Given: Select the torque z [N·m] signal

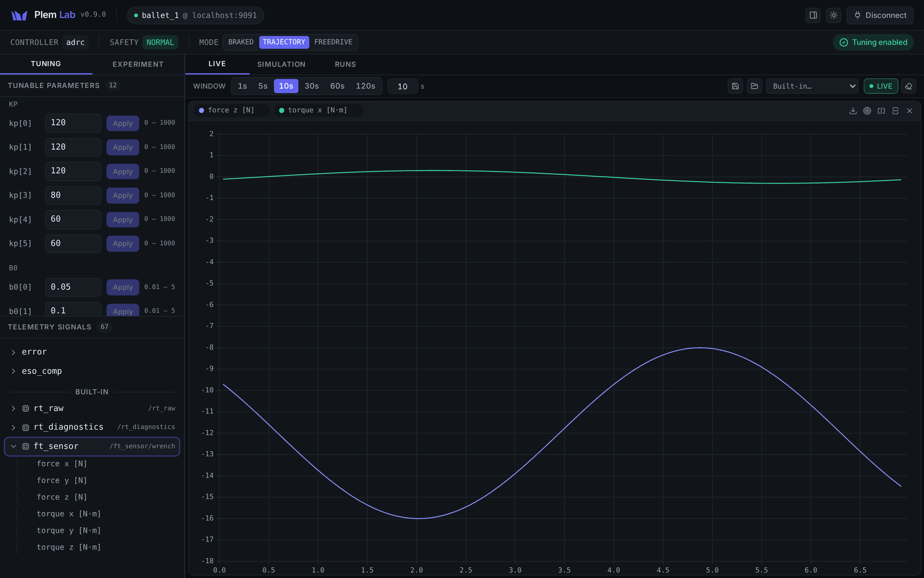Looking at the screenshot, I should [69, 547].
